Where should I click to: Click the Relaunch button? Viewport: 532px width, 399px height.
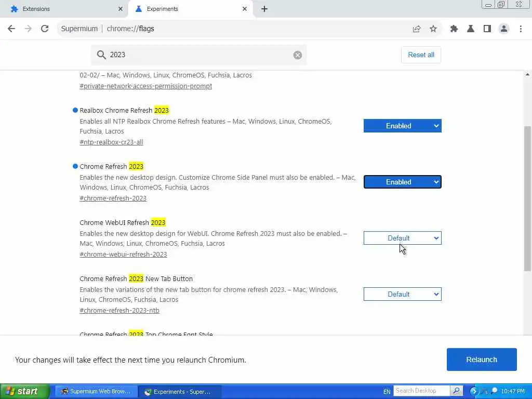(482, 360)
